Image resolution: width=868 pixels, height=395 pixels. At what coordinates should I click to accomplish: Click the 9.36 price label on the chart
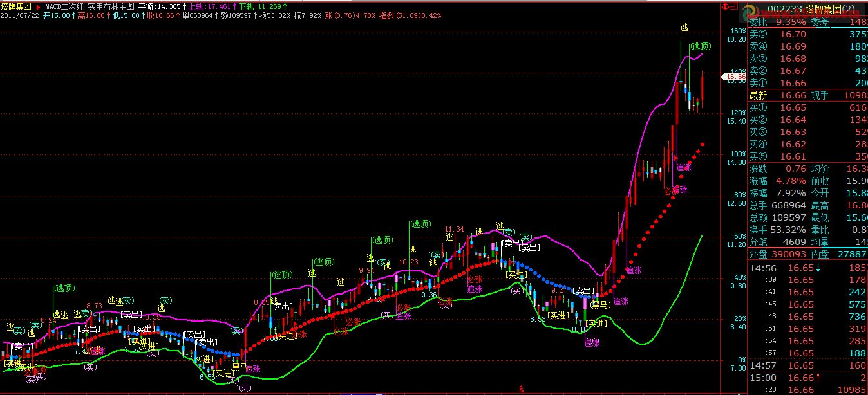tap(429, 295)
